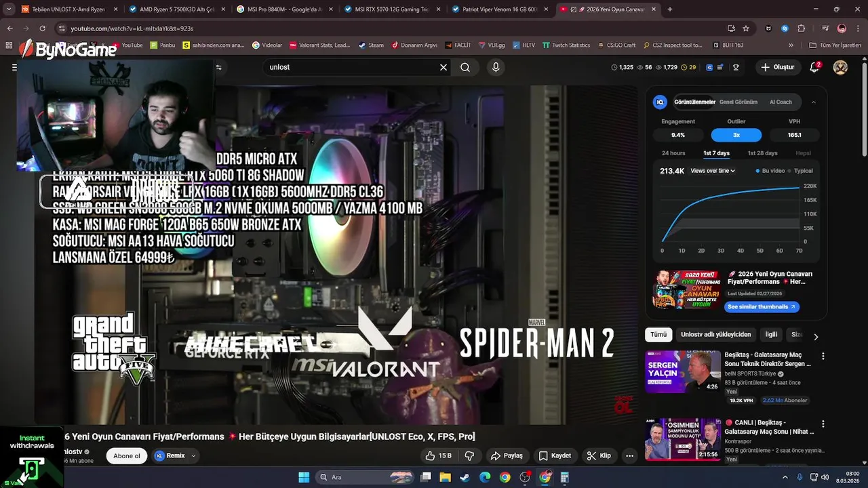The width and height of the screenshot is (868, 488).
Task: Open the 2026 Yeni Oyun Canavarı thumbnail preview
Action: (x=686, y=290)
